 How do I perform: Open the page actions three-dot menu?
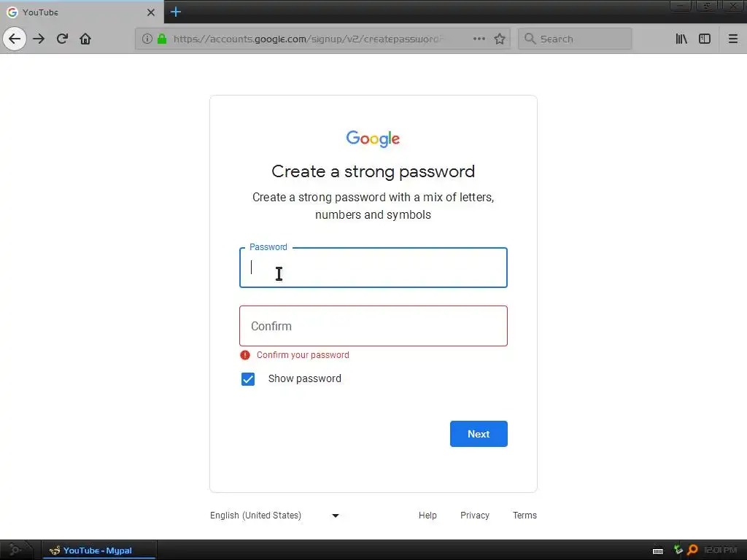coord(479,39)
